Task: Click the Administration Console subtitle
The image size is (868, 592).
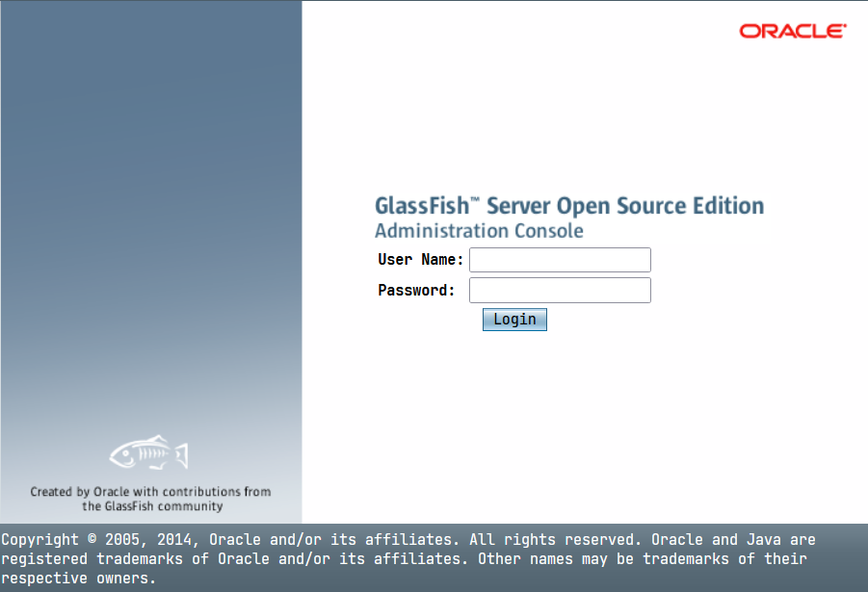Action: pos(479,231)
